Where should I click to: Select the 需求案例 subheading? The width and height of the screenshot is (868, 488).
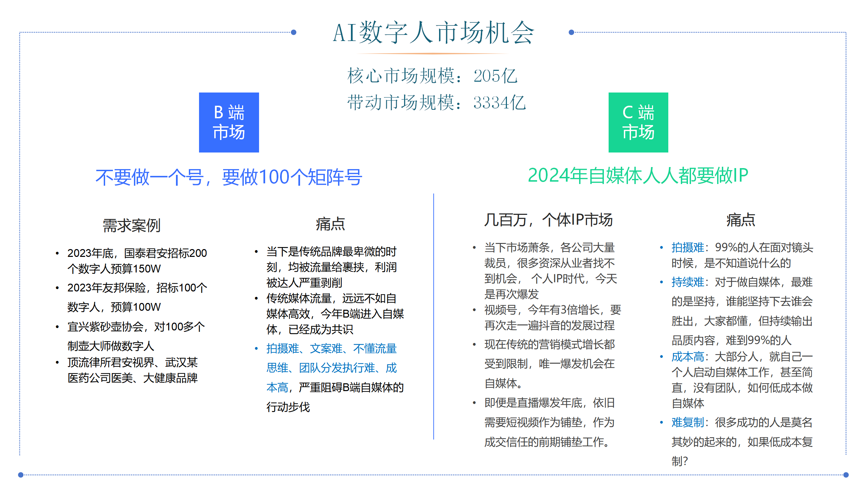point(132,225)
